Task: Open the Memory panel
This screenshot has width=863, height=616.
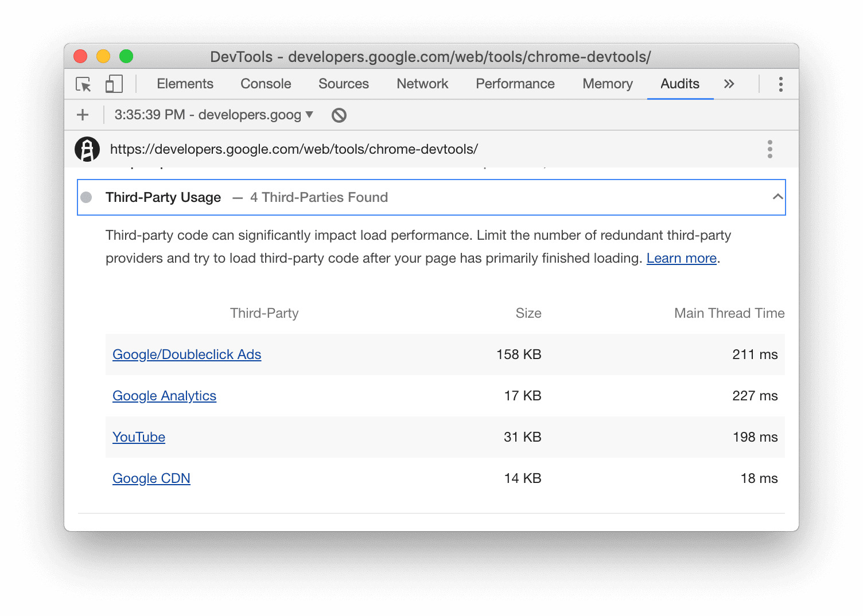Action: 607,84
